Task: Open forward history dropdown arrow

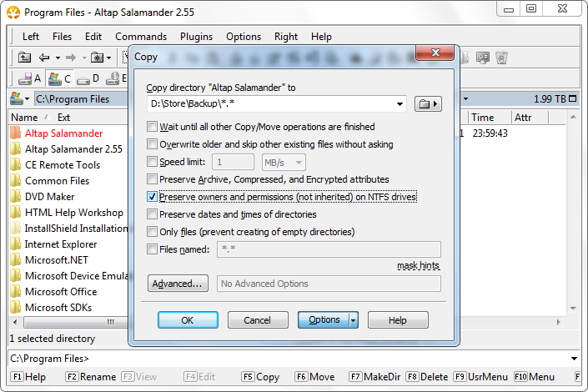Action: coord(84,58)
